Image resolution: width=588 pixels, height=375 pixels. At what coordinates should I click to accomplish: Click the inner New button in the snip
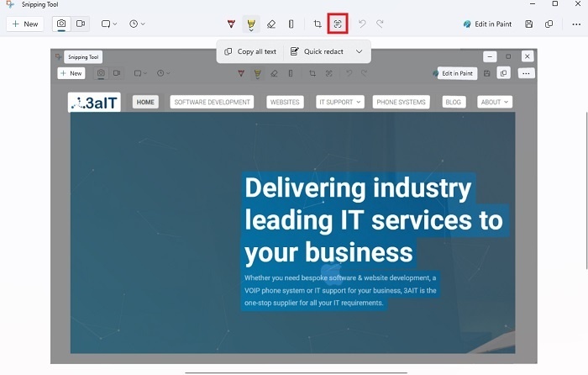pos(71,74)
